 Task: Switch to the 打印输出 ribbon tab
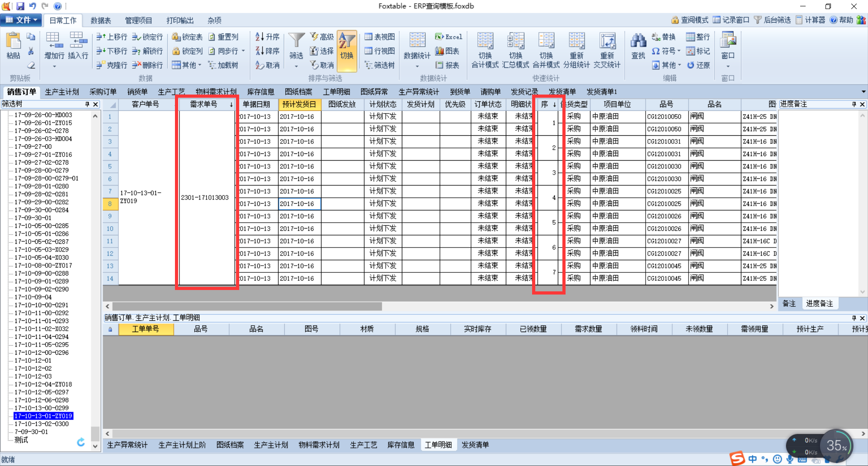180,20
